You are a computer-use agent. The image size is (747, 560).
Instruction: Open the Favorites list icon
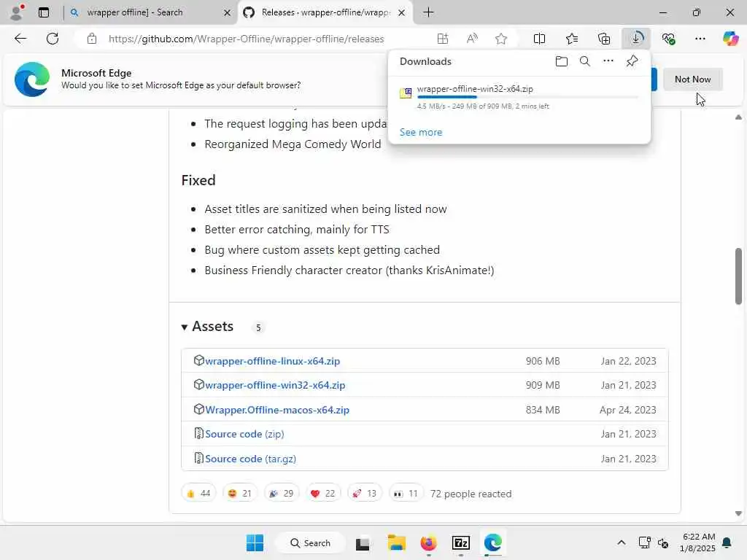coord(572,39)
